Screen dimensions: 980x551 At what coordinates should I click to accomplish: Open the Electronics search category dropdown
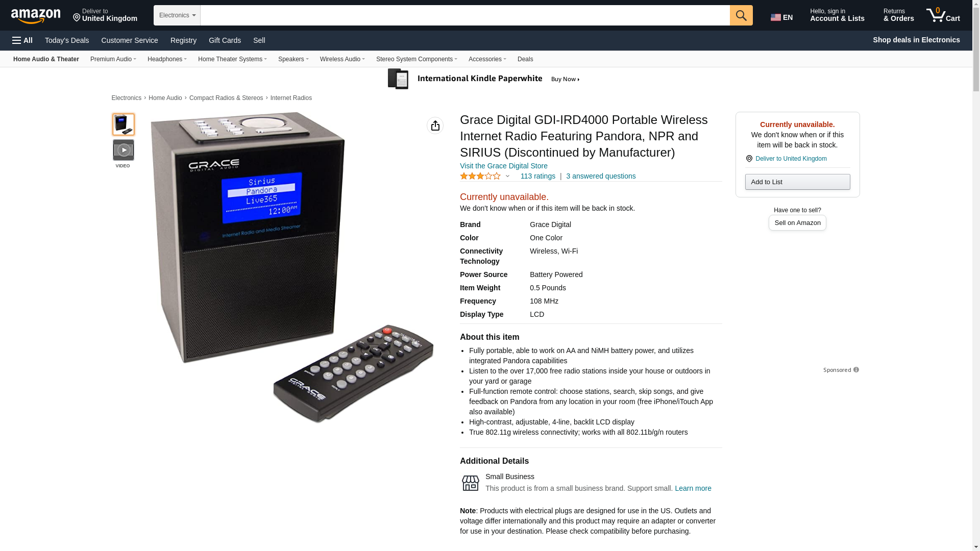pos(177,15)
